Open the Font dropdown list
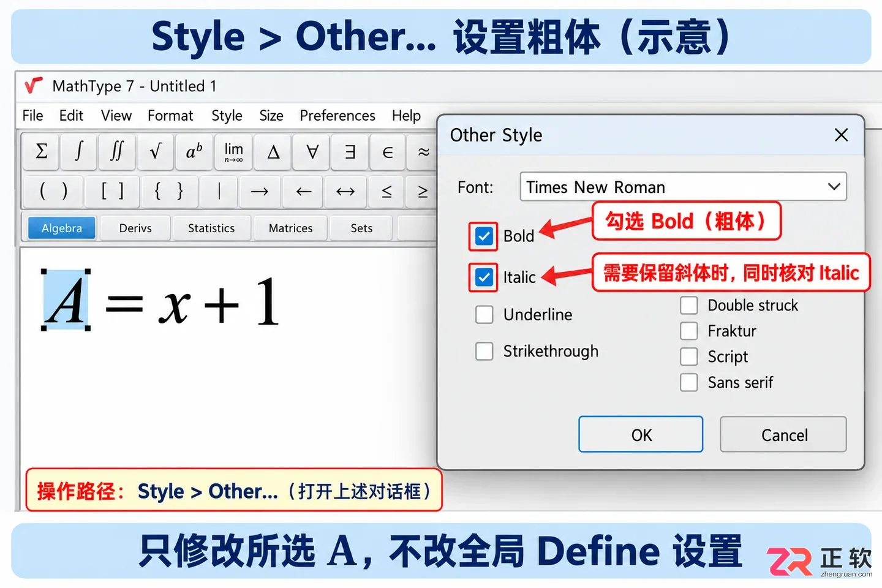Screen dimensions: 882x588 [683, 187]
